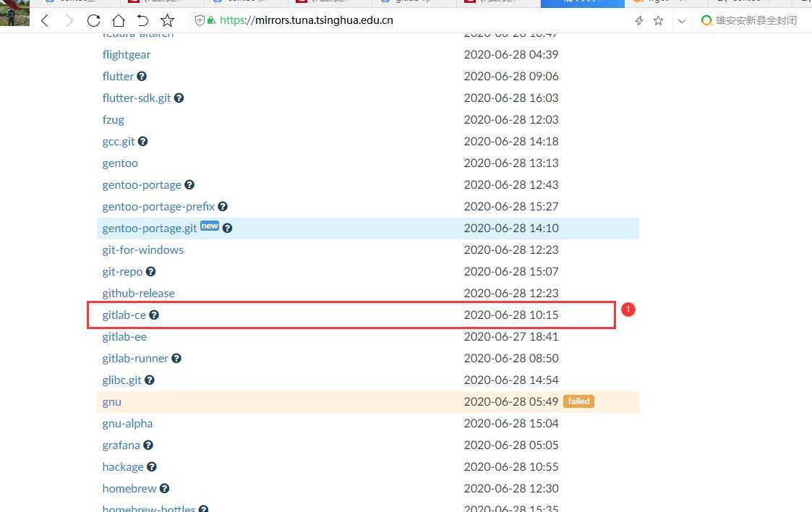
Task: Open the gcc.git mirror link
Action: [x=119, y=142]
